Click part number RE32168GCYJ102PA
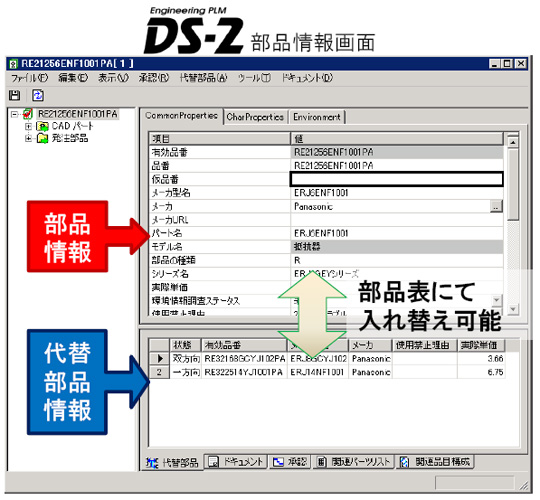The height and width of the screenshot is (500, 540). [x=245, y=359]
